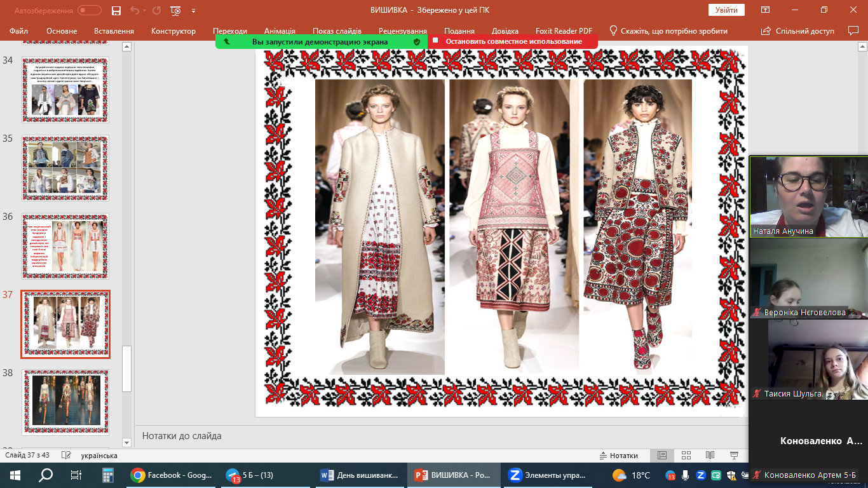Switch to Word День вишиванки taskbar item
Image resolution: width=868 pixels, height=488 pixels.
[x=360, y=475]
